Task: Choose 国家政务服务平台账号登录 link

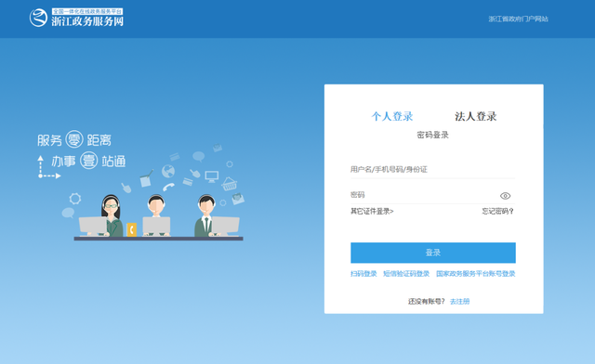Action: click(475, 274)
